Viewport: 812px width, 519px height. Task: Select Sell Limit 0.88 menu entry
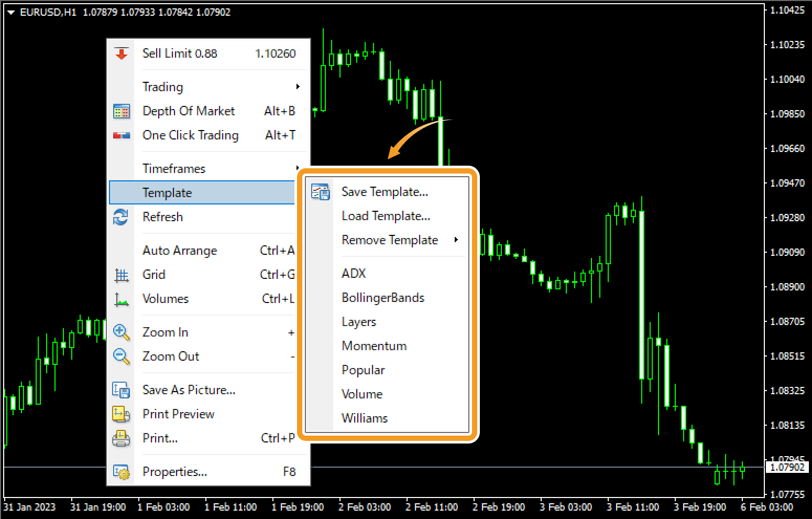[x=209, y=53]
